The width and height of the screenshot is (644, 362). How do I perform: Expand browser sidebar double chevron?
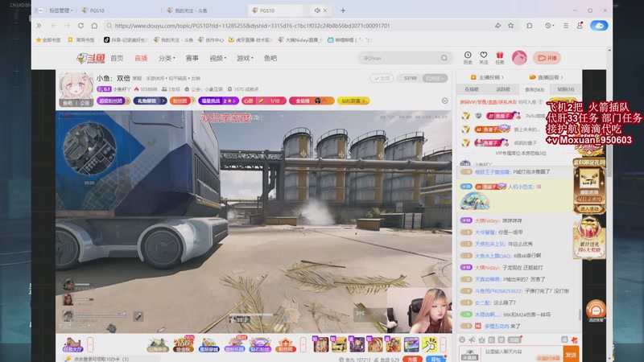[x=39, y=26]
